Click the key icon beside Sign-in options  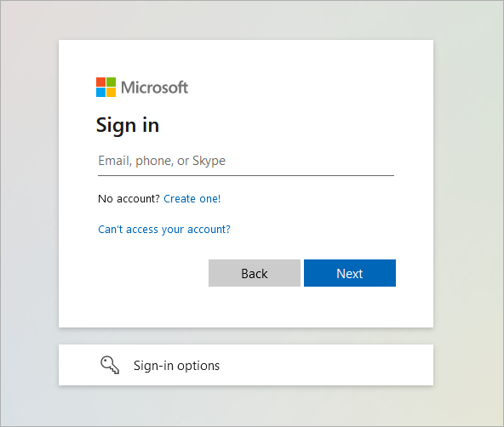click(110, 365)
